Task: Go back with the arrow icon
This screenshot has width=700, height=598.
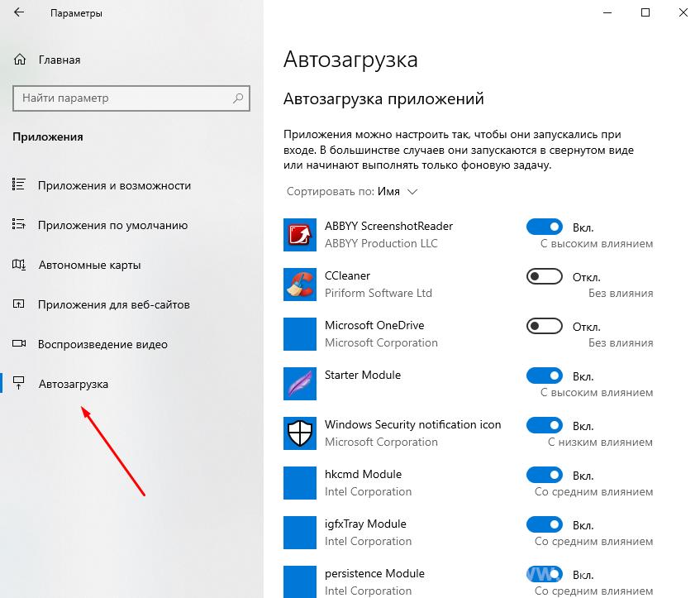Action: 19,12
